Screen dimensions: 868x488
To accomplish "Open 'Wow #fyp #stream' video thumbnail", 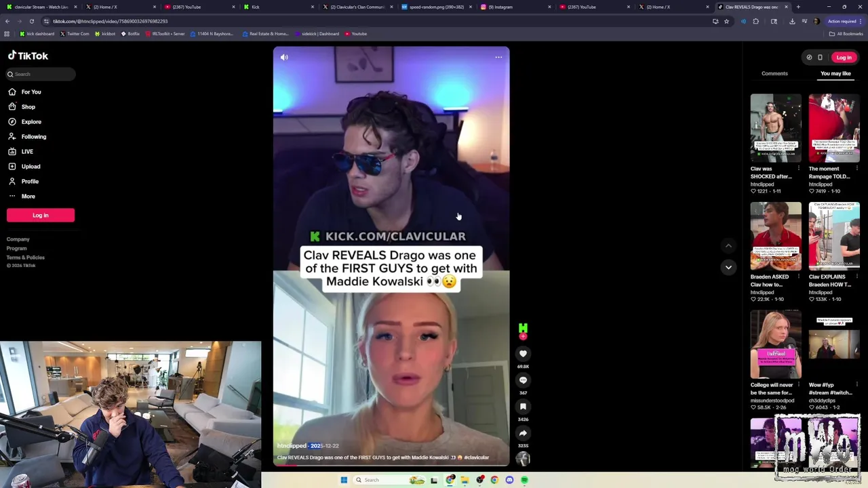I will tap(834, 344).
